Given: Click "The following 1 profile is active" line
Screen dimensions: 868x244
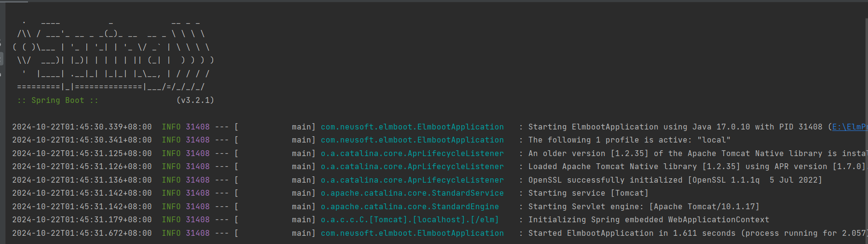Looking at the screenshot, I should (629, 140).
